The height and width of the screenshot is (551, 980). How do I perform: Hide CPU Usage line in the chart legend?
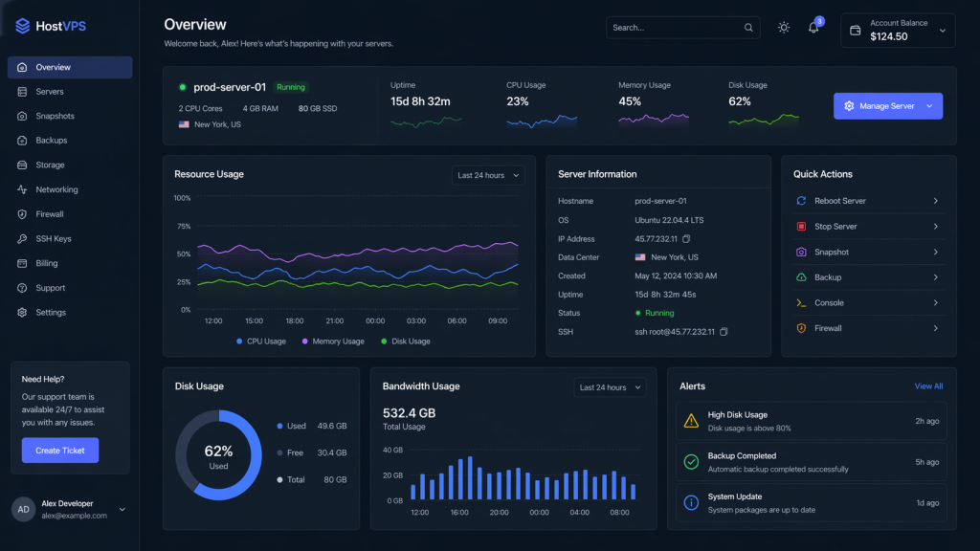[x=260, y=341]
